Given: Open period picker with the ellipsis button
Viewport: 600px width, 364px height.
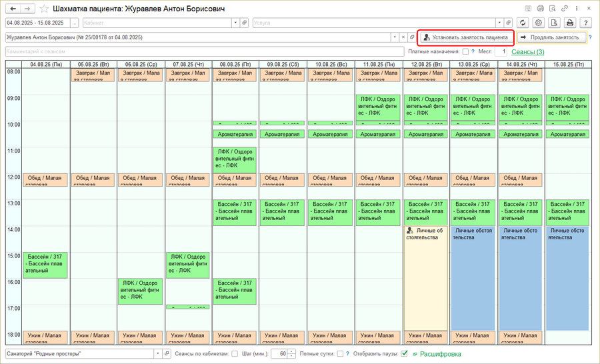Looking at the screenshot, I should (x=74, y=23).
